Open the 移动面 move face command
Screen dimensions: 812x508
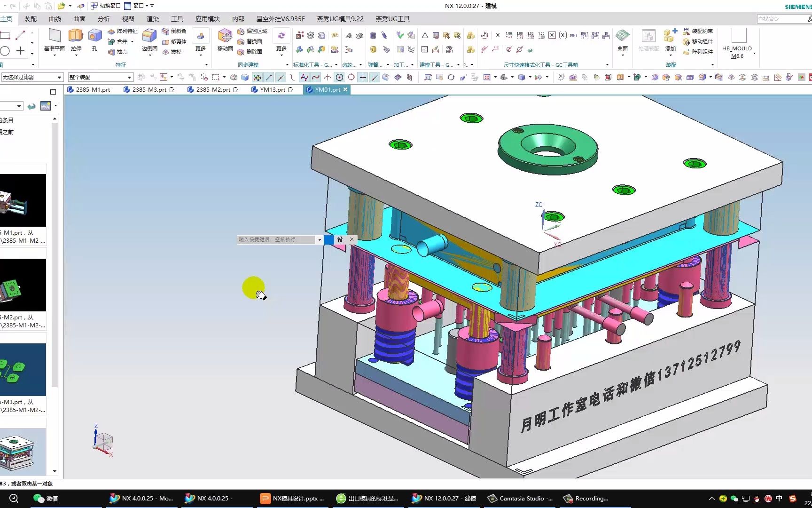point(225,38)
